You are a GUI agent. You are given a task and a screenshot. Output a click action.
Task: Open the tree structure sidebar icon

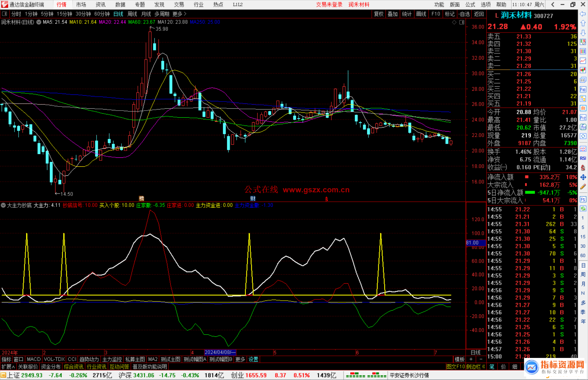point(583,99)
